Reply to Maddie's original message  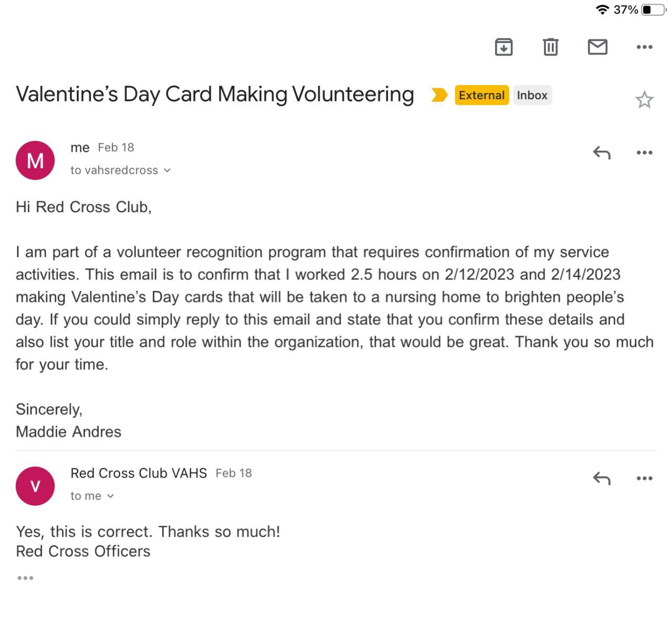click(602, 153)
